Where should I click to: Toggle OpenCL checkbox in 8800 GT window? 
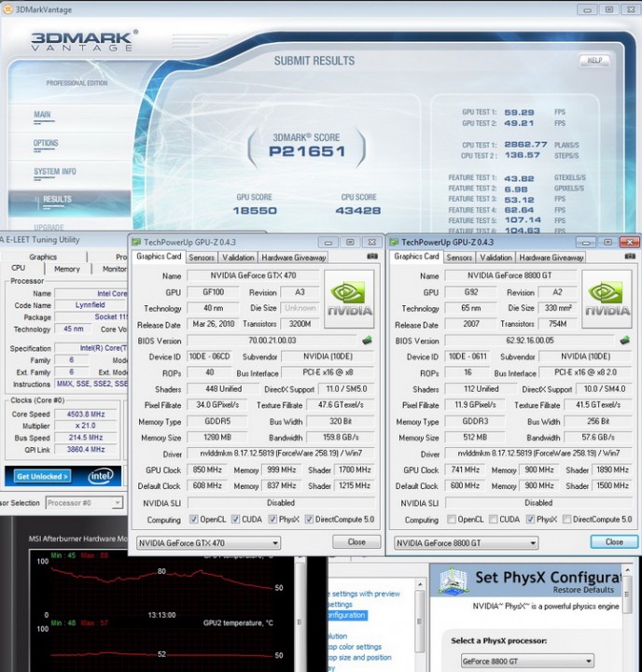click(x=452, y=519)
